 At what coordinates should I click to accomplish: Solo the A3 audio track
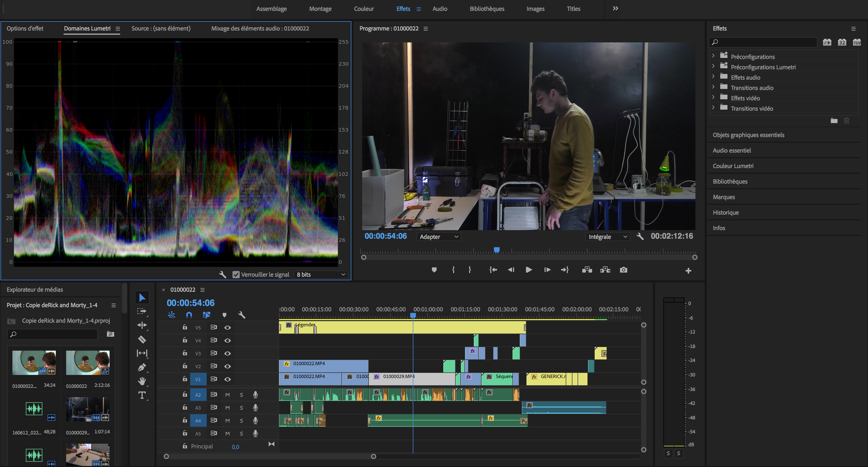241,407
